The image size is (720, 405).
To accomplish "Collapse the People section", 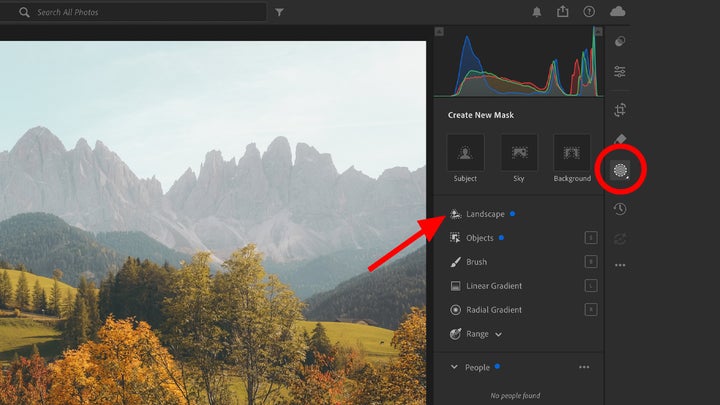I will point(453,367).
